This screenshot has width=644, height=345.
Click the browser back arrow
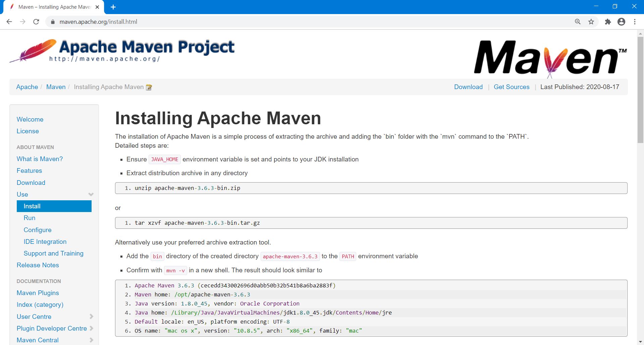tap(9, 22)
